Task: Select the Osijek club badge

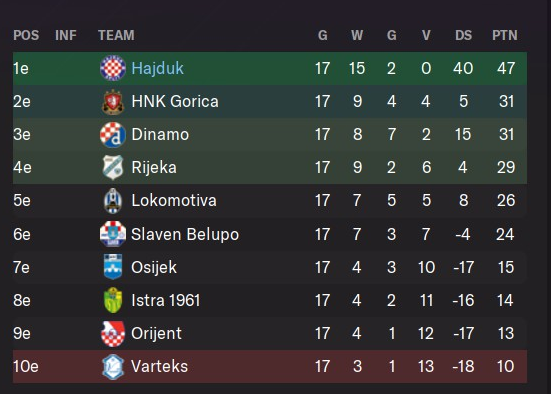Action: (113, 267)
